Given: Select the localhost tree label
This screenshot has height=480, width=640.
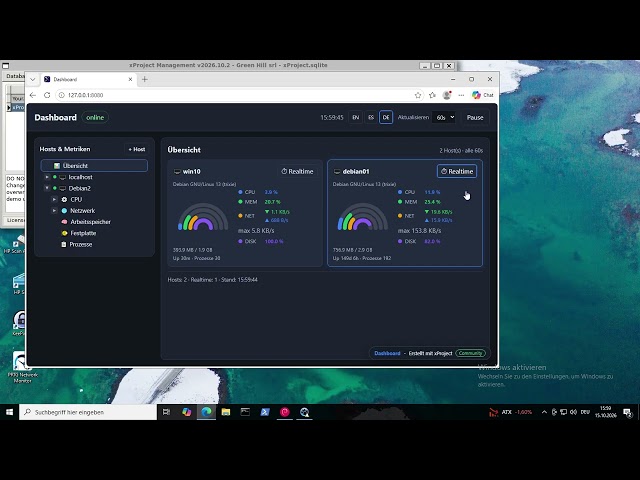Looking at the screenshot, I should pos(80,177).
